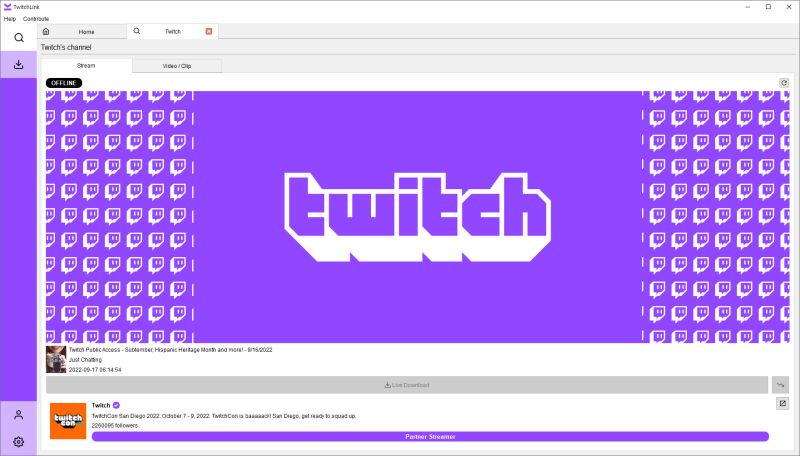
Task: Minimize the TwitchLink window
Action: coord(748,7)
